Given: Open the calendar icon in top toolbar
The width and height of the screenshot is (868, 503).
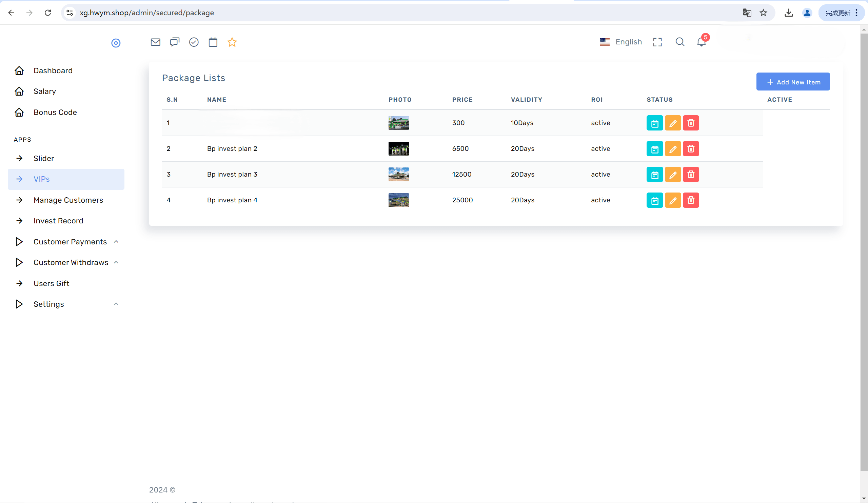Looking at the screenshot, I should [x=213, y=42].
